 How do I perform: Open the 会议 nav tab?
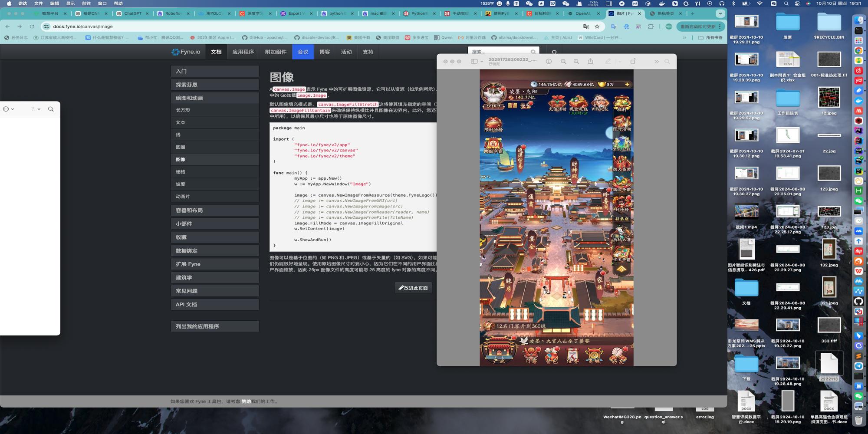tap(303, 52)
